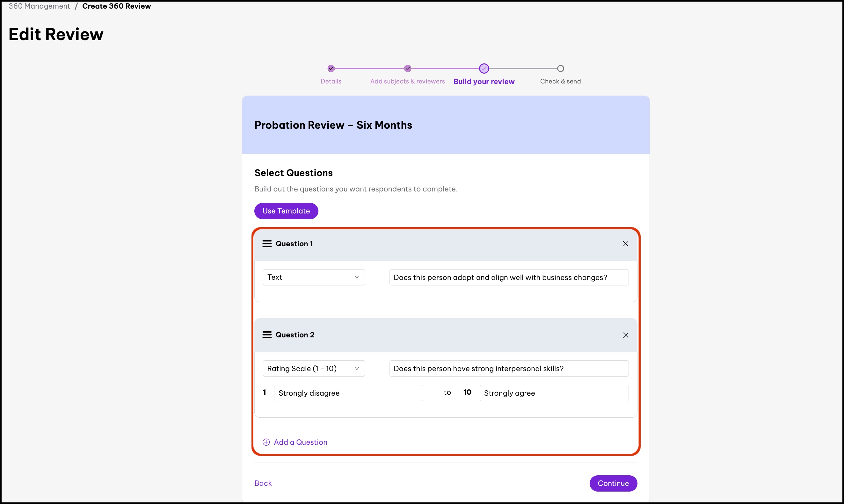Click the Question 2 drag handle icon
This screenshot has width=844, height=504.
(x=267, y=335)
